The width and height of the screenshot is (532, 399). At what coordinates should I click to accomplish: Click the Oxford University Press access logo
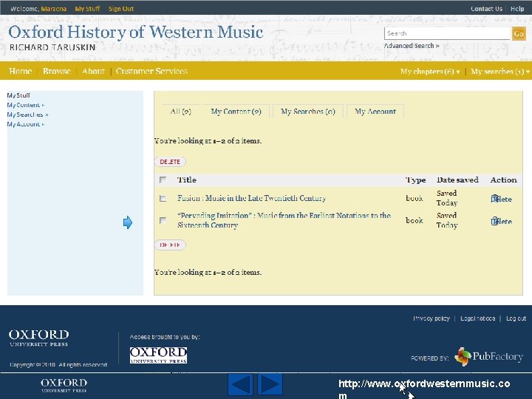tap(158, 355)
